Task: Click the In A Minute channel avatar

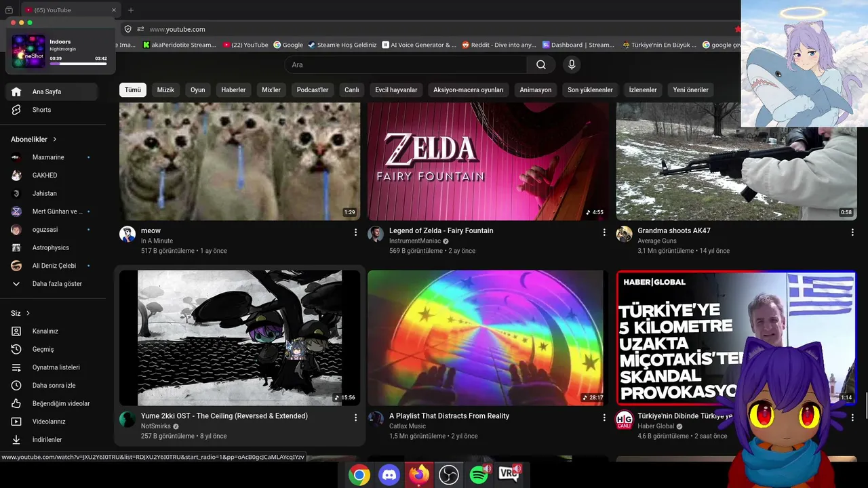Action: (127, 235)
